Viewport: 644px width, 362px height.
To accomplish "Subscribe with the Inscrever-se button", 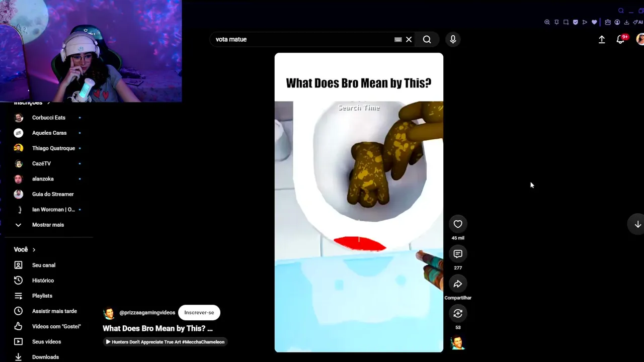I will click(x=199, y=313).
